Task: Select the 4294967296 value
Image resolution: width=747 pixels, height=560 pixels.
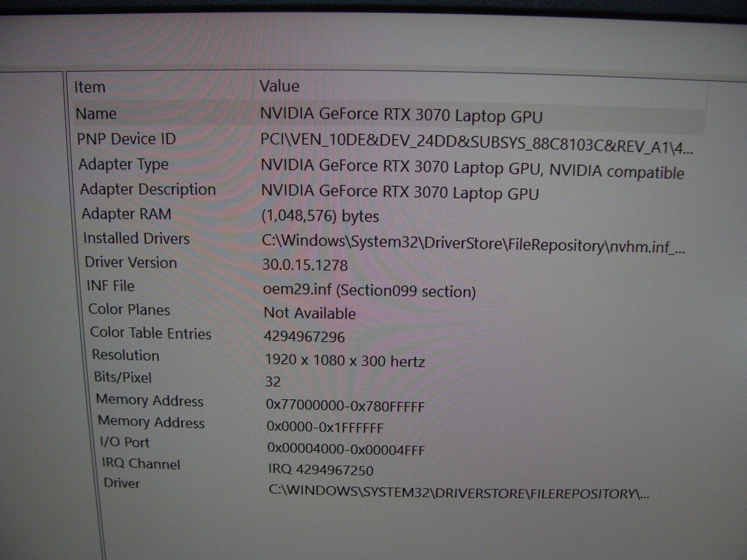Action: click(x=304, y=337)
